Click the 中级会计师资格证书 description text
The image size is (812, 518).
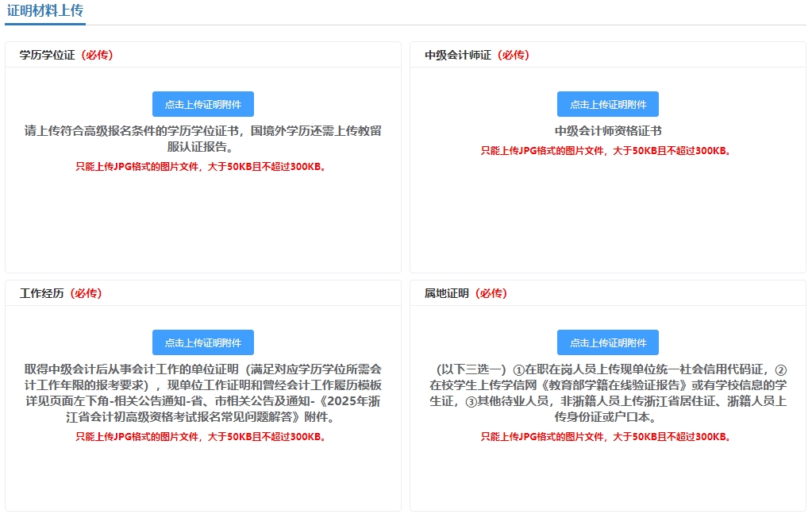[x=607, y=128]
